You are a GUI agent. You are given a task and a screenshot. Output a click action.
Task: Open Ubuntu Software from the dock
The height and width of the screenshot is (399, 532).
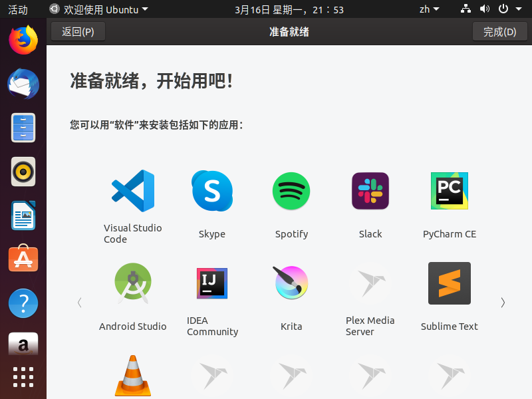point(23,258)
